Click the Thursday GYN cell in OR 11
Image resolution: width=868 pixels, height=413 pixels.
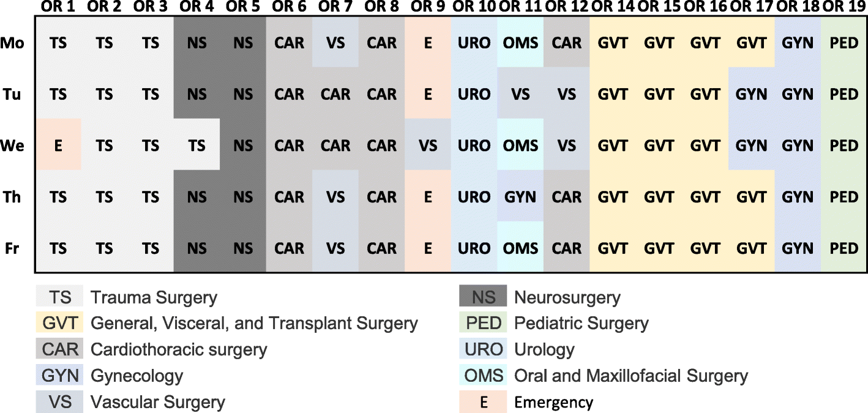tap(520, 198)
